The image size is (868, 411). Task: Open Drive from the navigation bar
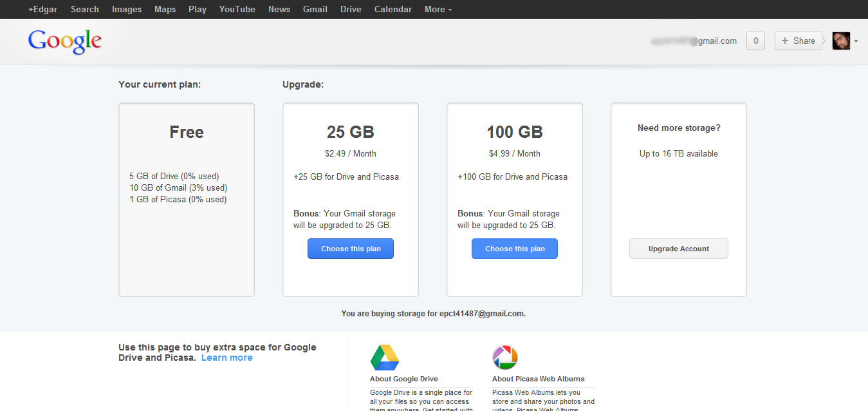[351, 9]
